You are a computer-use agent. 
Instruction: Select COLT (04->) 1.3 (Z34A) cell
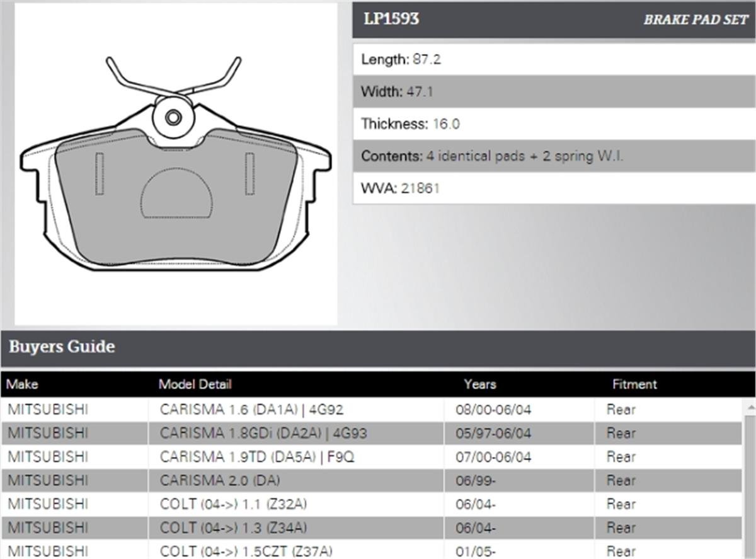click(296, 527)
